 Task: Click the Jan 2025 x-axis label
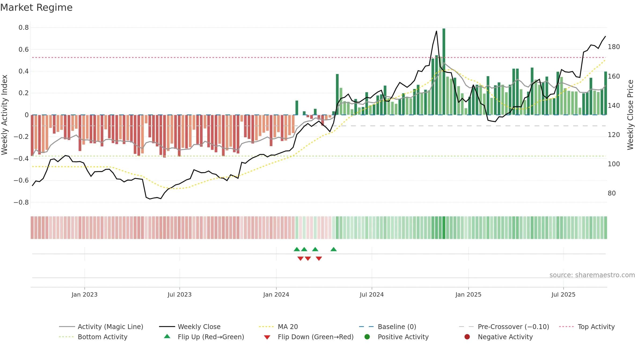click(468, 294)
